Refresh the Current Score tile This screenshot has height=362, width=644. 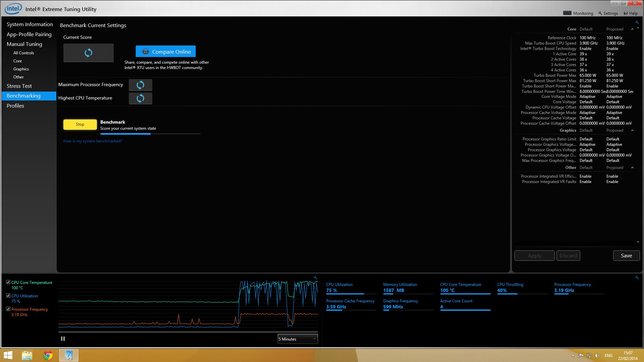click(x=88, y=53)
